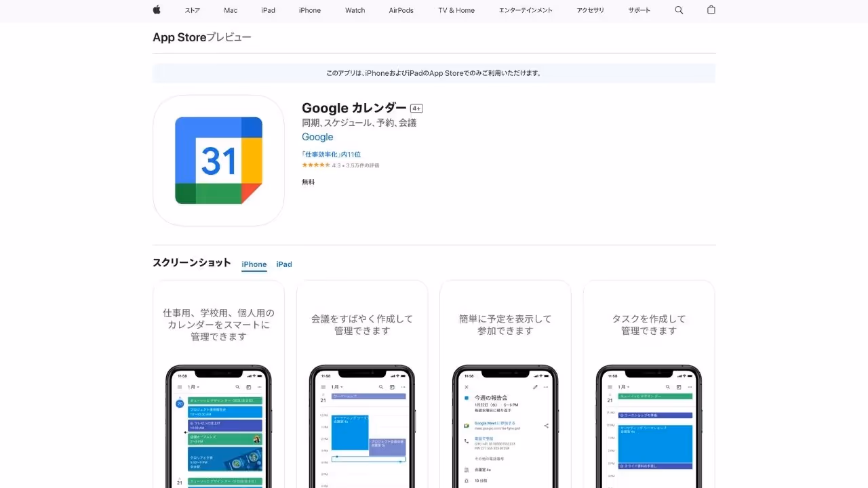Open the Mac menu item
The height and width of the screenshot is (488, 868).
231,10
